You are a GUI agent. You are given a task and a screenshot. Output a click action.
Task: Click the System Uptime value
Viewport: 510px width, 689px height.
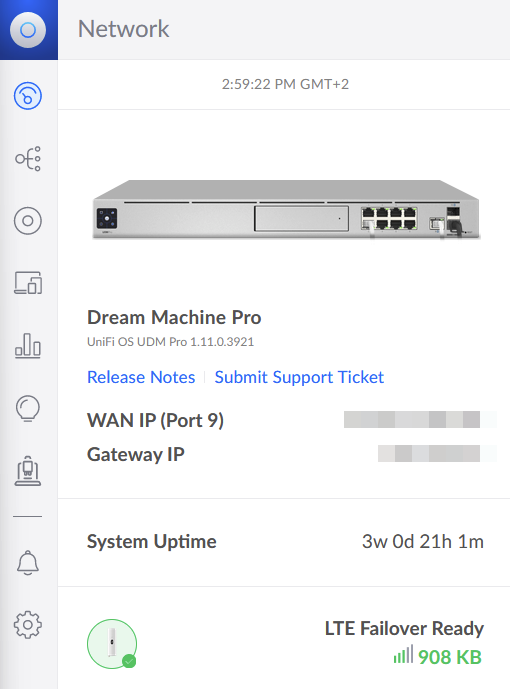[x=423, y=541]
